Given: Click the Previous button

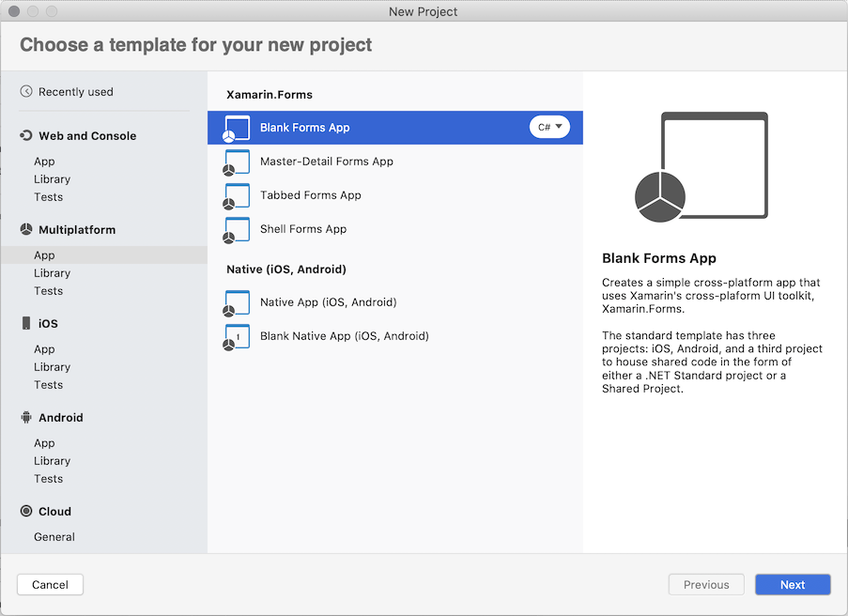Looking at the screenshot, I should [706, 585].
